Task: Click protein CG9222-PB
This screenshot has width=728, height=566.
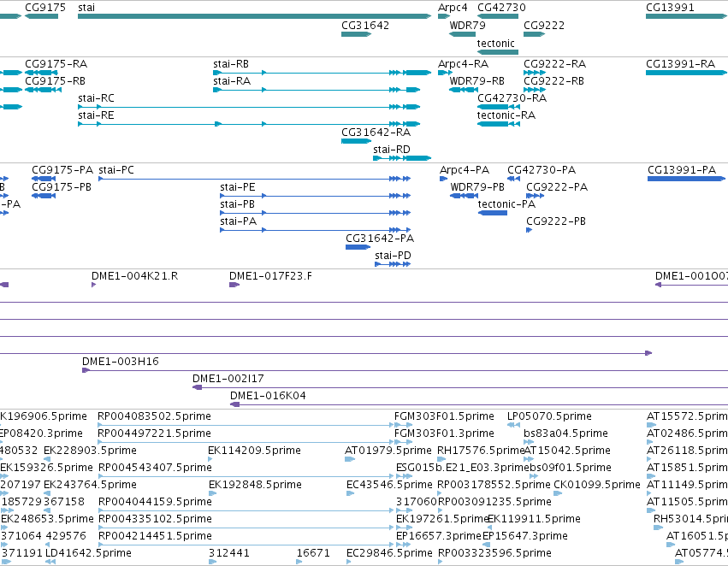Action: [x=529, y=230]
